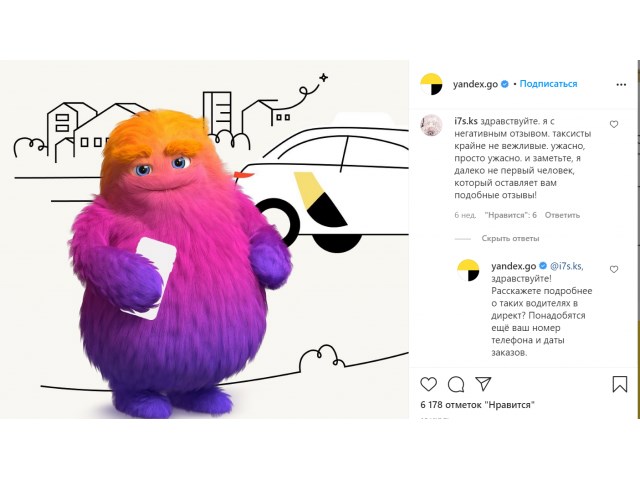Collapse replies via Скрыть ответы
Image resolution: width=640 pixels, height=480 pixels.
[x=510, y=238]
